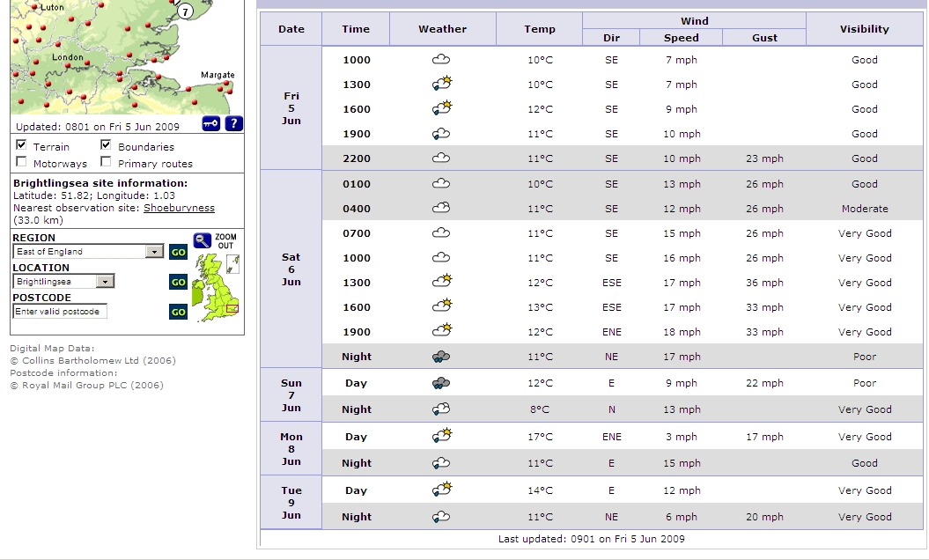
Task: Click the UK overview mini map
Action: (217, 287)
